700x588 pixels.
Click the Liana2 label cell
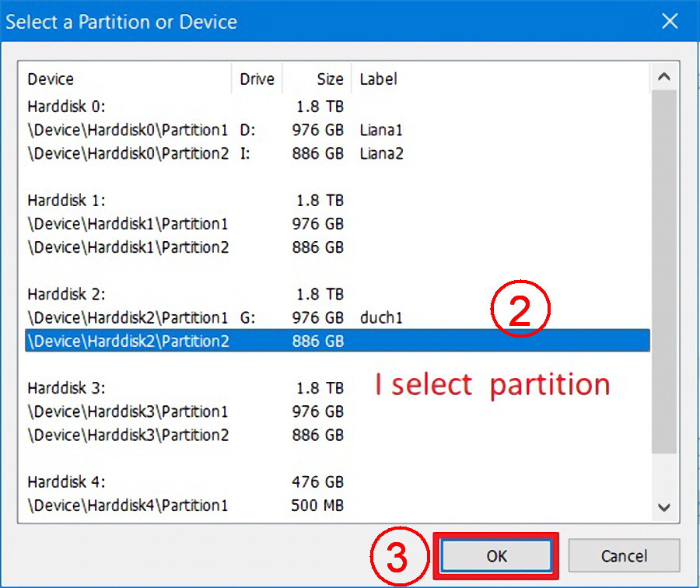tap(381, 153)
